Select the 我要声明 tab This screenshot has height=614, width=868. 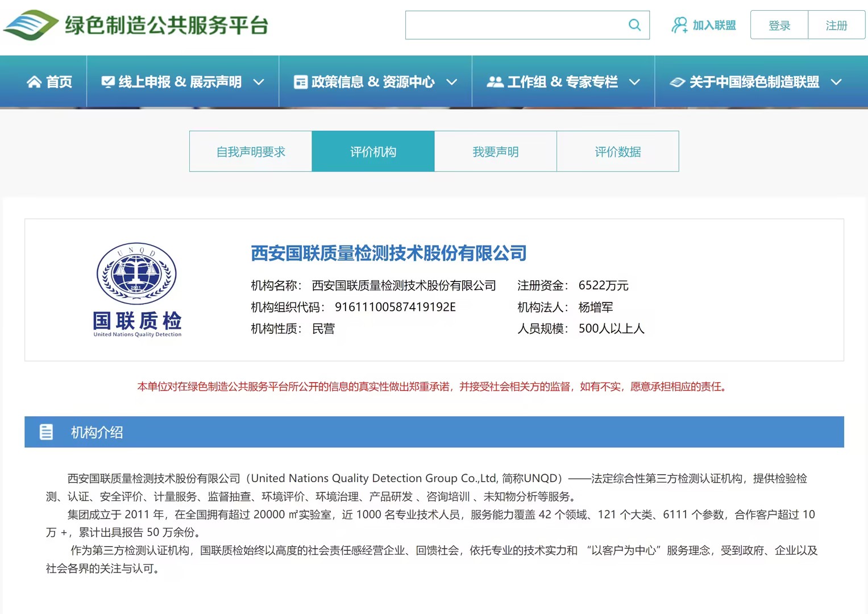click(x=495, y=151)
